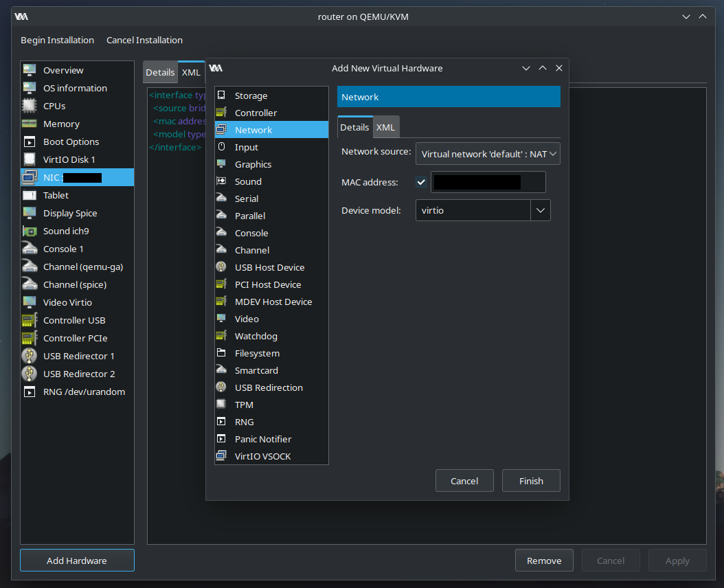Image resolution: width=724 pixels, height=588 pixels.
Task: Click the MAC address input field
Action: (x=488, y=182)
